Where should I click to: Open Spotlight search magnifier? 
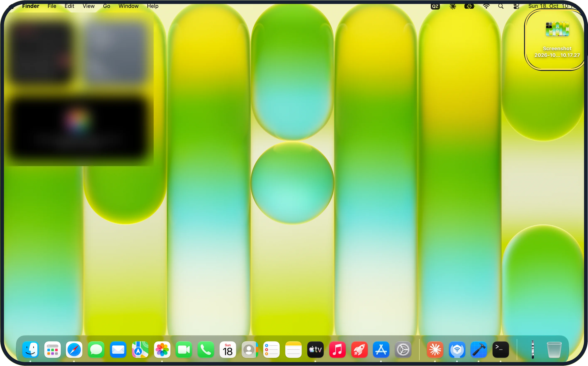[501, 6]
